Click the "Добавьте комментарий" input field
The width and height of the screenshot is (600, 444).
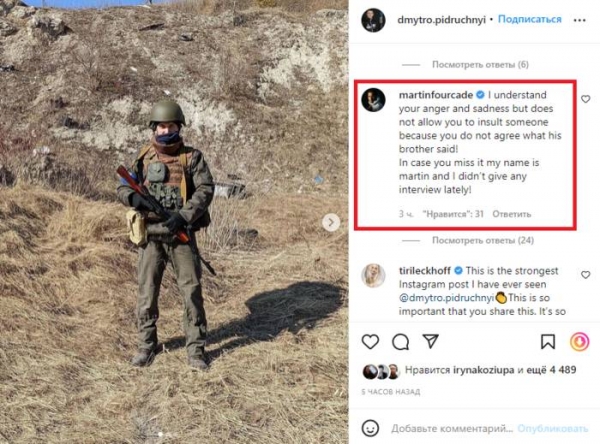[450, 426]
